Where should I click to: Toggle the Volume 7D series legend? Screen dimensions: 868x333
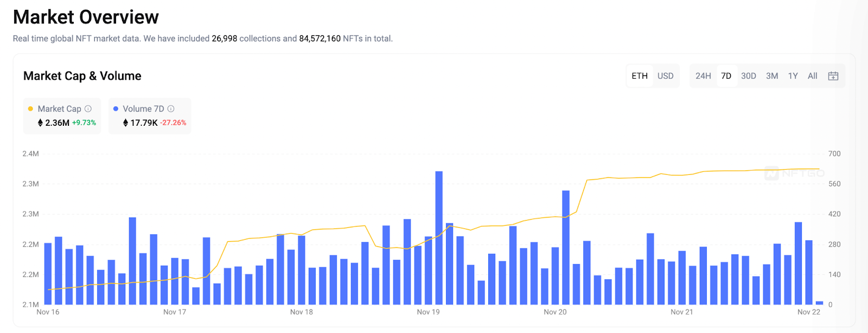coord(143,109)
